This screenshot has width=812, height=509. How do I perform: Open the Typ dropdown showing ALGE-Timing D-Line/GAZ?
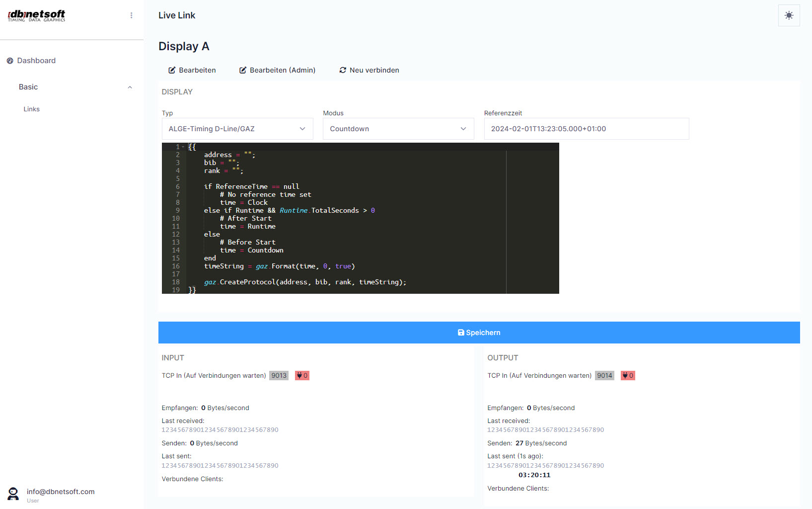coord(237,129)
